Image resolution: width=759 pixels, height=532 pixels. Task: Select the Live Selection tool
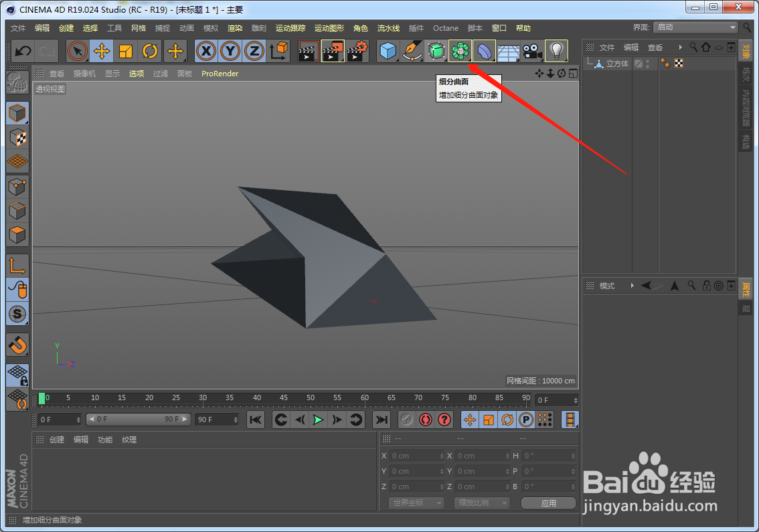pos(78,51)
